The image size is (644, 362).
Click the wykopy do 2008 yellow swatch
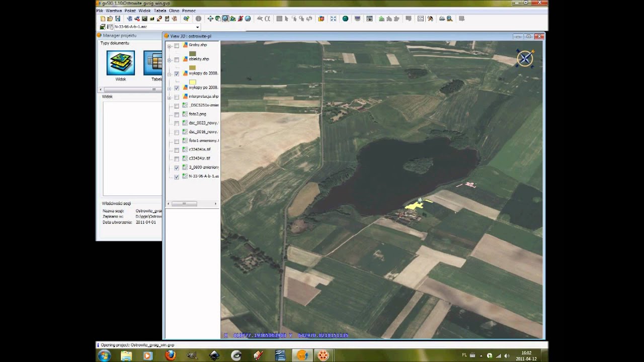click(192, 81)
